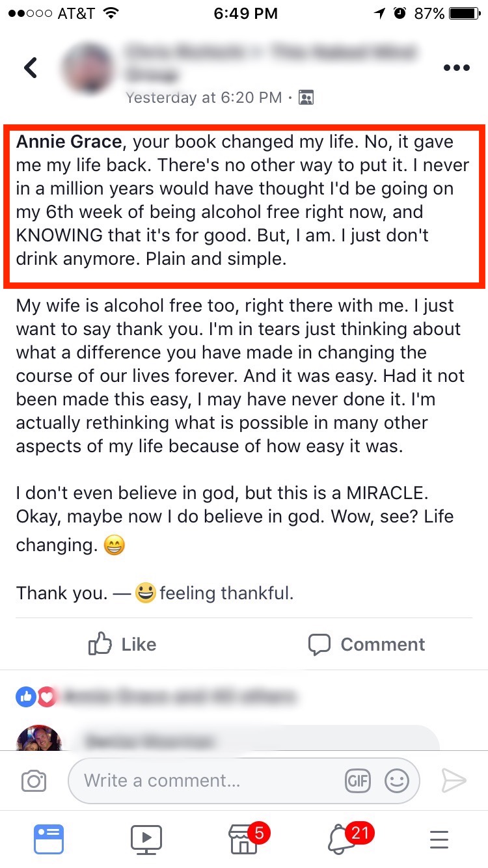The width and height of the screenshot is (488, 868).
Task: Tap the feeling thankful status text
Action: [x=226, y=593]
